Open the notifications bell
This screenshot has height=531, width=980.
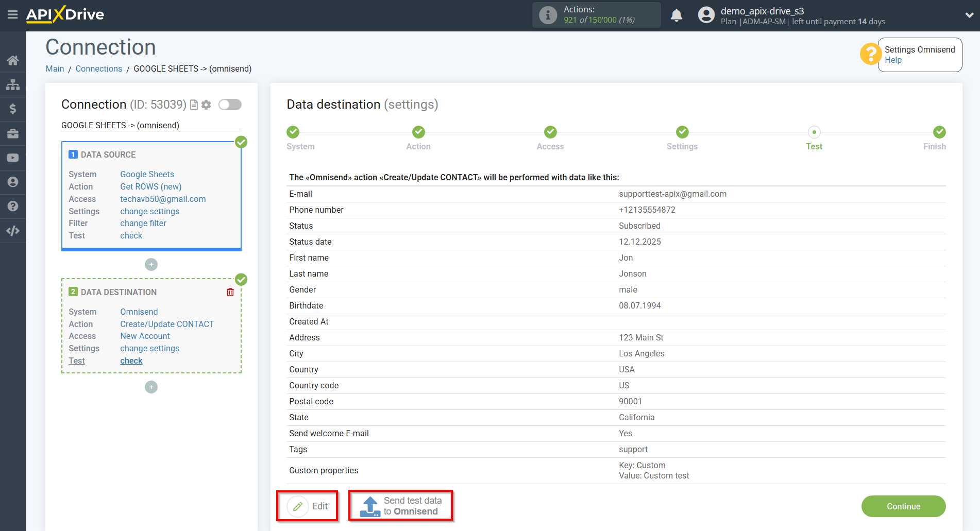677,15
